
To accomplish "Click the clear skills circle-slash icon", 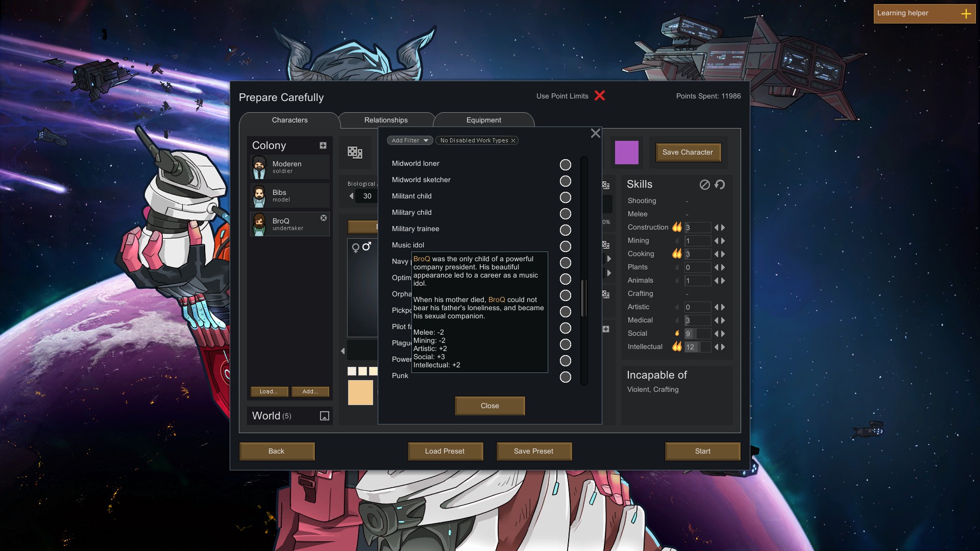I will [704, 185].
